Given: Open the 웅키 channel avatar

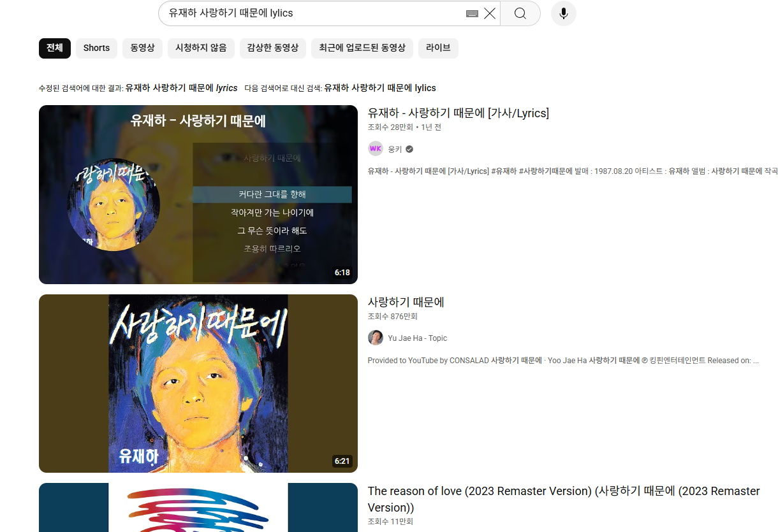Looking at the screenshot, I should [376, 148].
